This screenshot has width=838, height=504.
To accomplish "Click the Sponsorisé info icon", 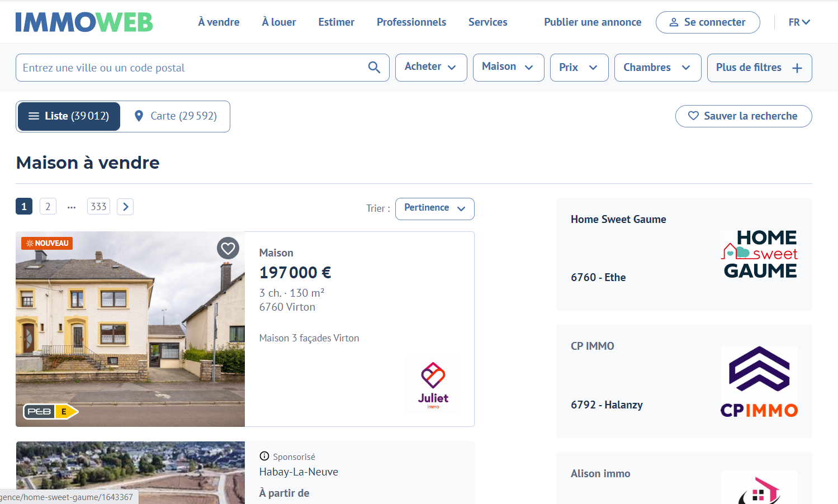I will 264,457.
